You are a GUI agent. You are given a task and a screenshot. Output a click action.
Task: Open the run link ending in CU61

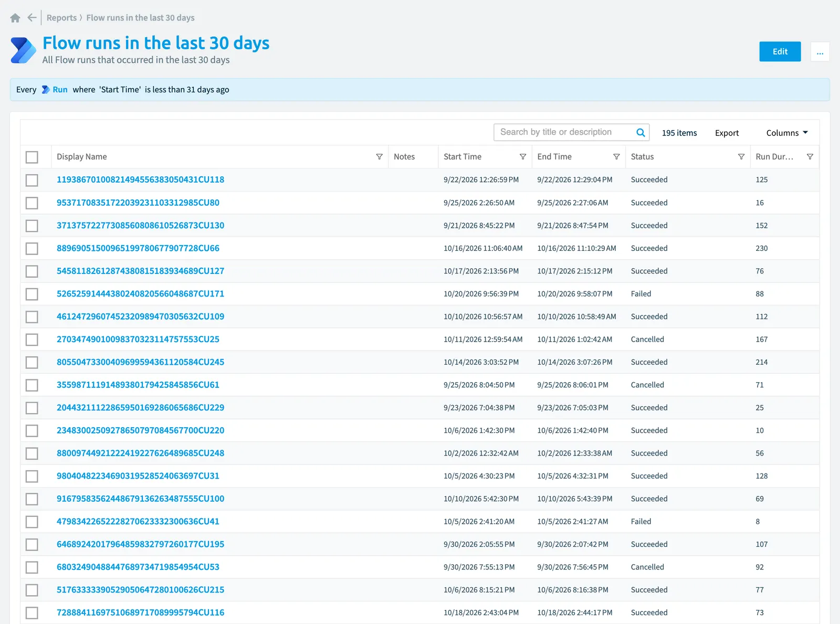click(138, 385)
